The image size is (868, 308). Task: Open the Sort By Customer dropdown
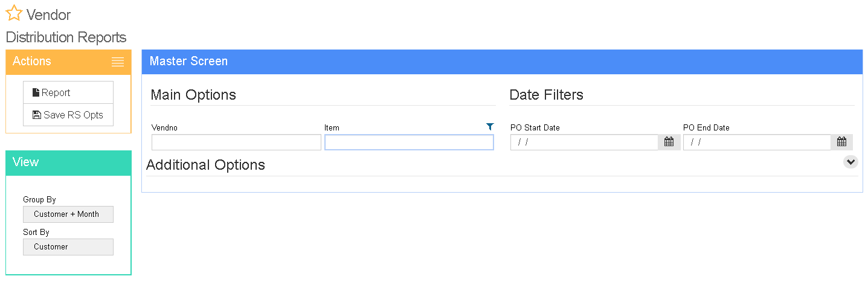click(x=68, y=247)
